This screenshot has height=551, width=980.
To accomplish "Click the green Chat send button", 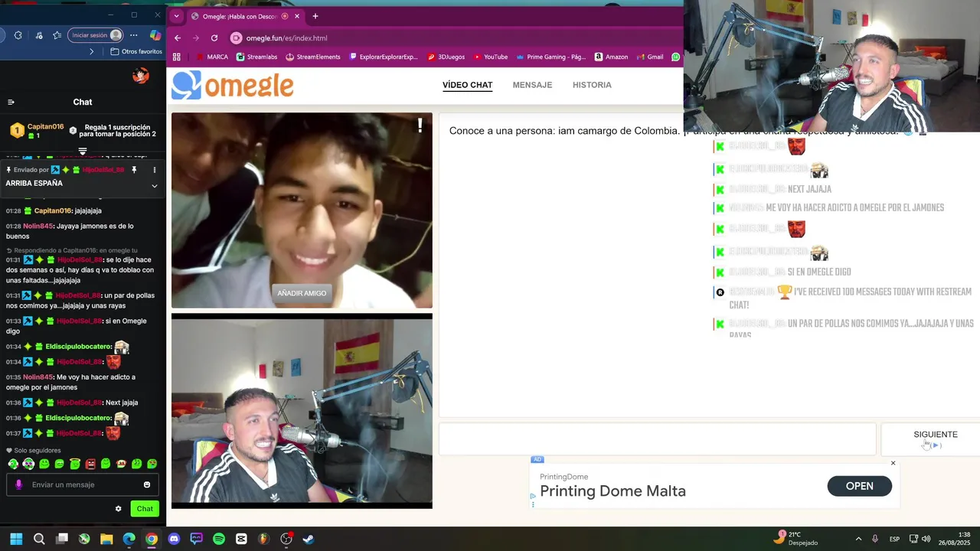I will 145,509.
